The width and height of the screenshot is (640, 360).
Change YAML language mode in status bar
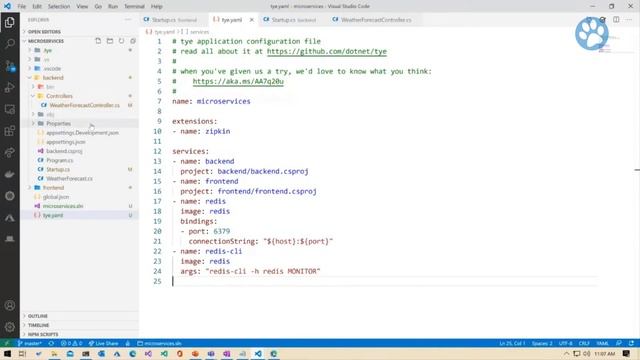tap(602, 343)
